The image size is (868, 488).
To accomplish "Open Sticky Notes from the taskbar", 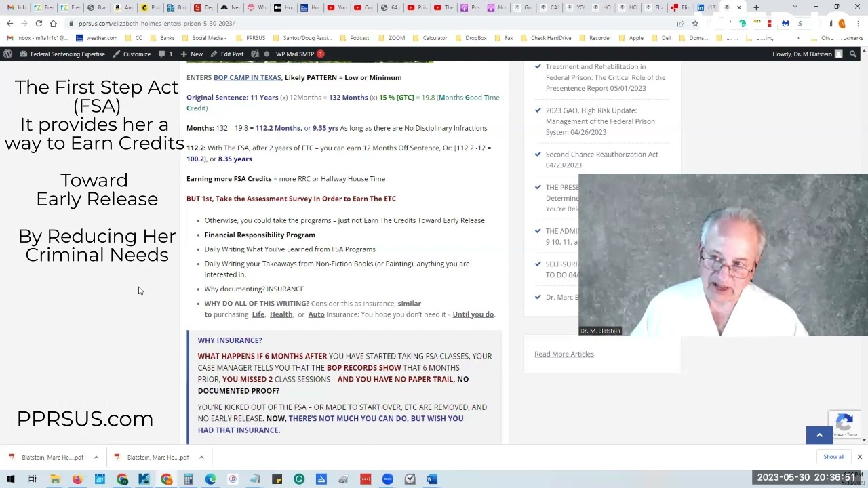I will click(277, 479).
